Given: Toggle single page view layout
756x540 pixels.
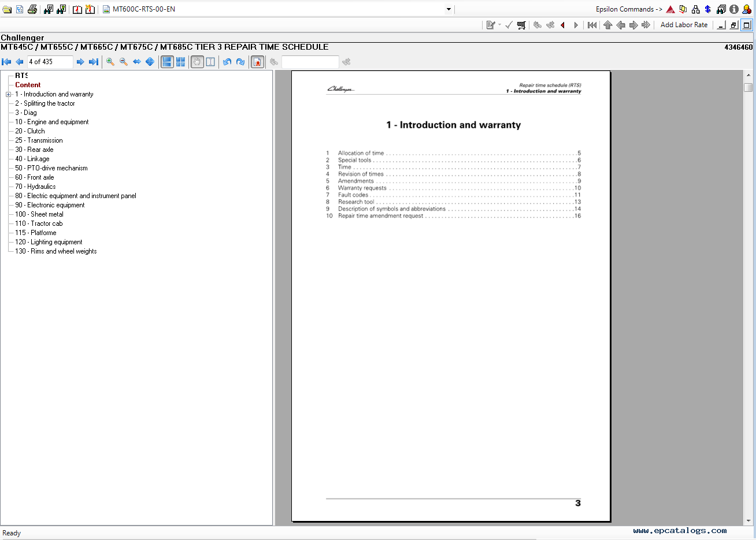Looking at the screenshot, I should point(167,62).
